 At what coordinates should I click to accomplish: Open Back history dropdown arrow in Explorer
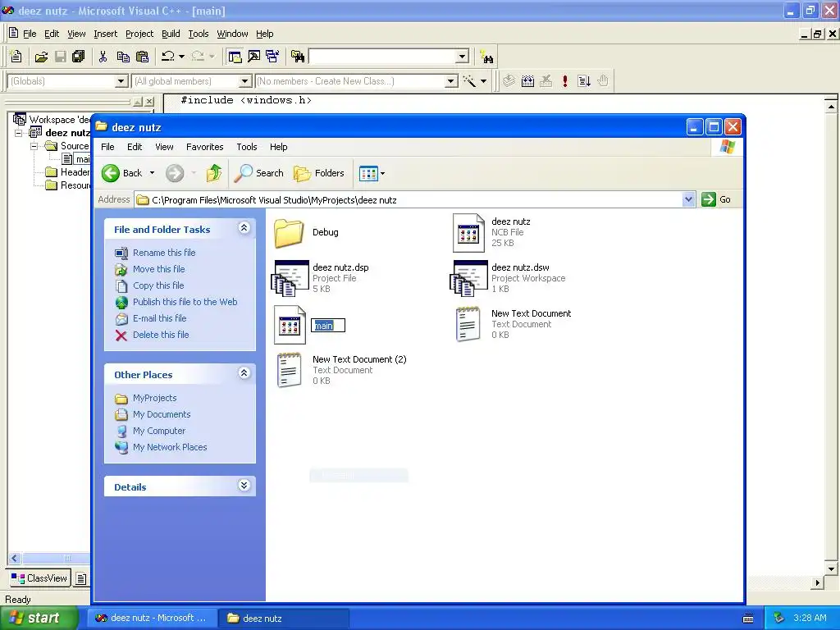point(152,173)
